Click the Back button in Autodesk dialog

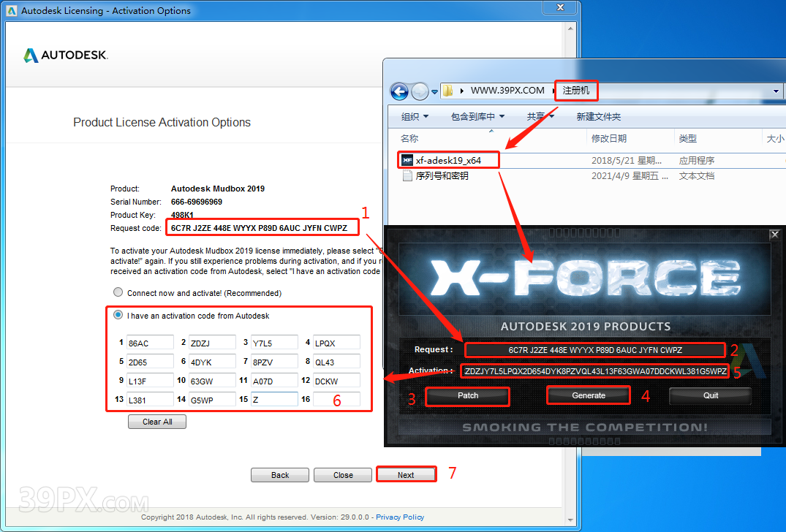(x=280, y=475)
